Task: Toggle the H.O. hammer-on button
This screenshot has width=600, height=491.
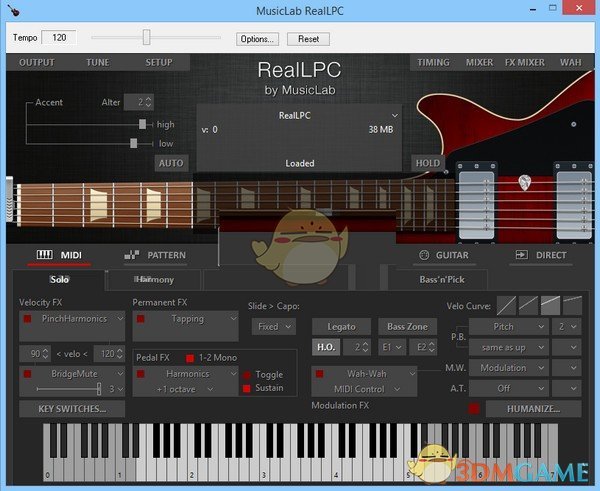Action: tap(326, 347)
